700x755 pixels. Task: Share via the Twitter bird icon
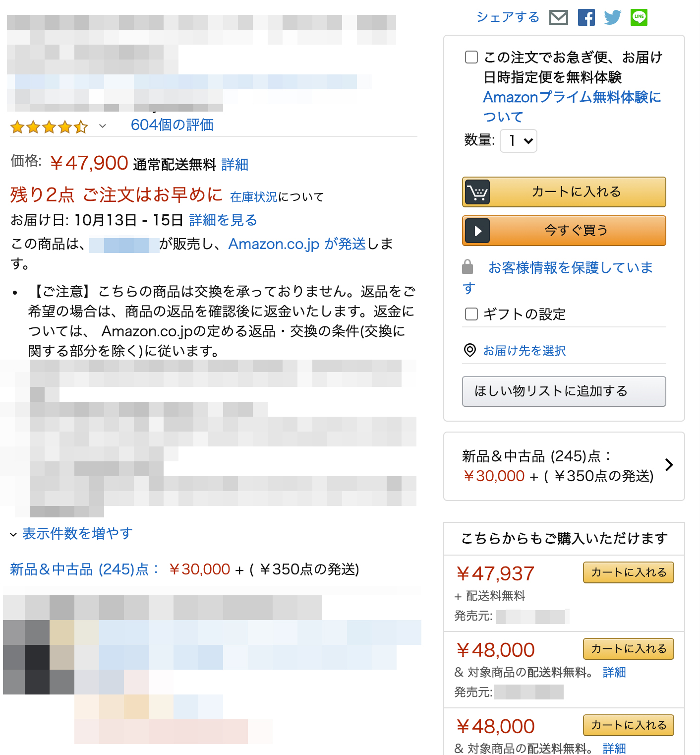point(613,17)
